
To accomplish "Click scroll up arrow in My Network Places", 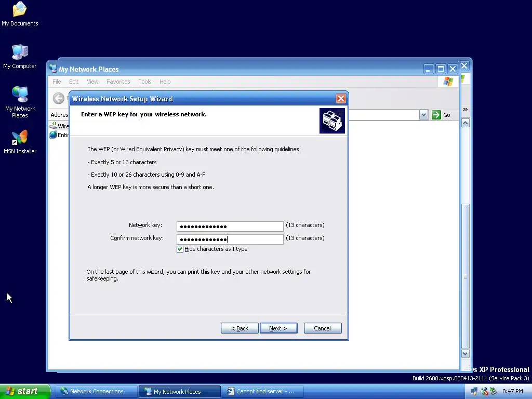I will coord(465,123).
